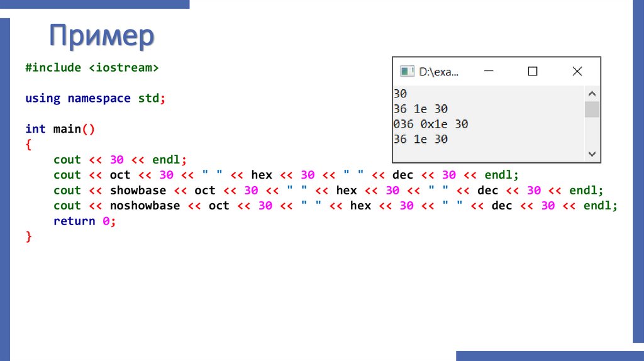Click console output line '036 0x1e 30'

430,124
